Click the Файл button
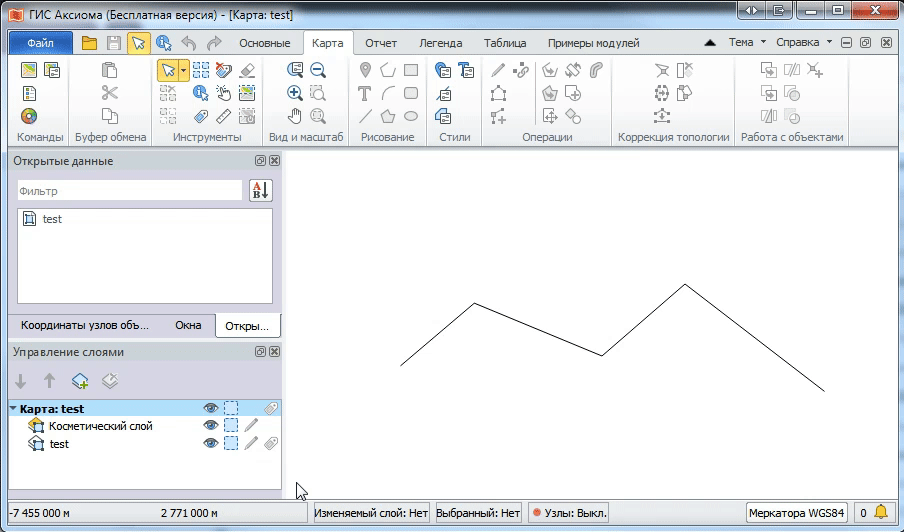Screen dimensions: 904x532 tap(41, 43)
